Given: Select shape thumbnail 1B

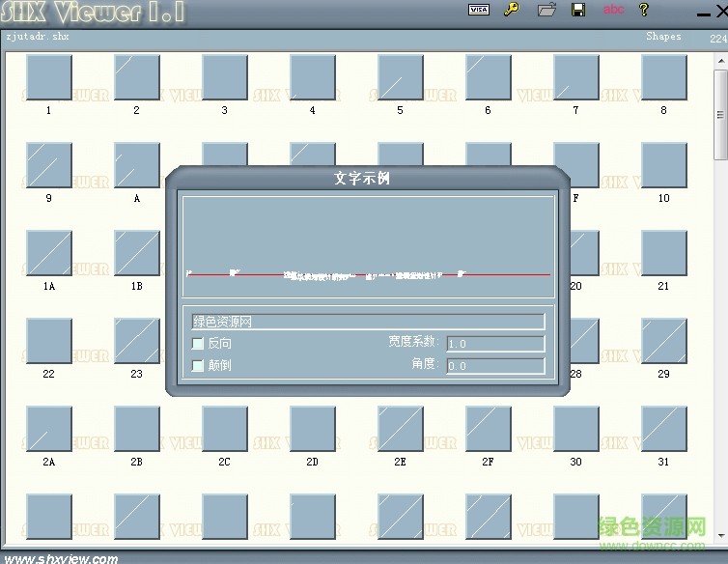Looking at the screenshot, I should point(136,253).
